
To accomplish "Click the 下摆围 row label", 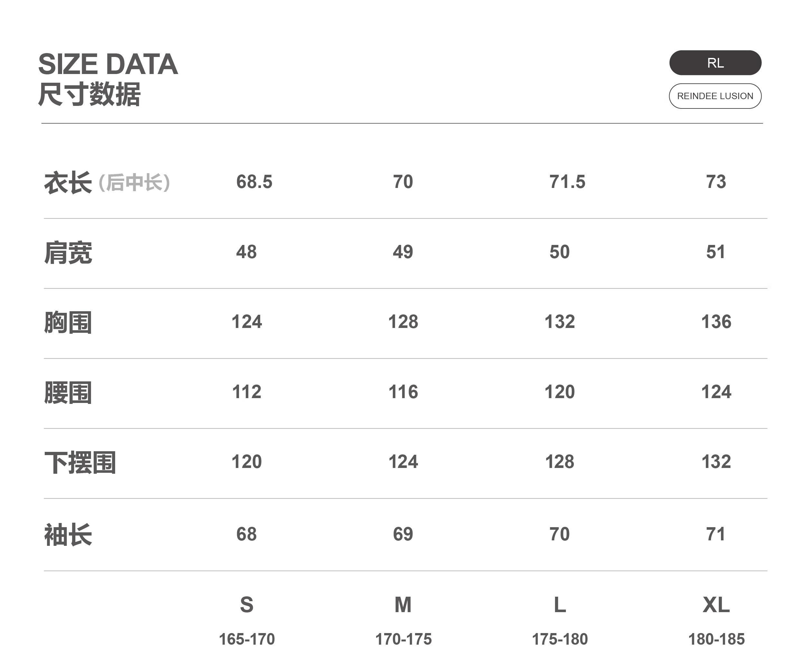I will click(x=80, y=462).
